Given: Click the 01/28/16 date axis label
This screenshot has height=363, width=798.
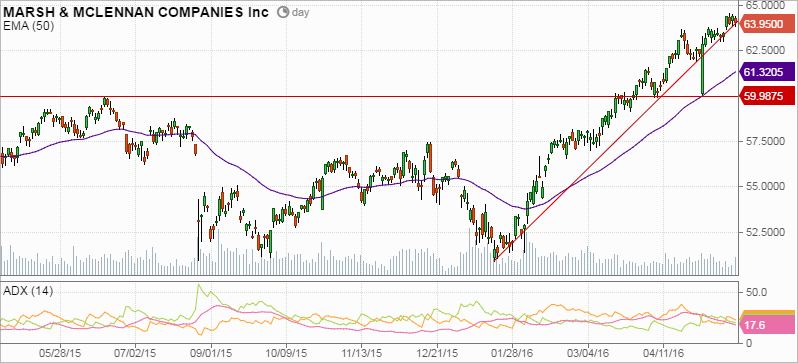Looking at the screenshot, I should click(512, 352).
